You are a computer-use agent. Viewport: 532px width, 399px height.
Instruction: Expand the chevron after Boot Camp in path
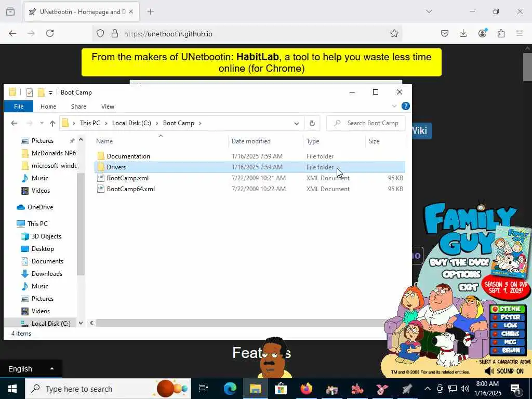tap(200, 123)
